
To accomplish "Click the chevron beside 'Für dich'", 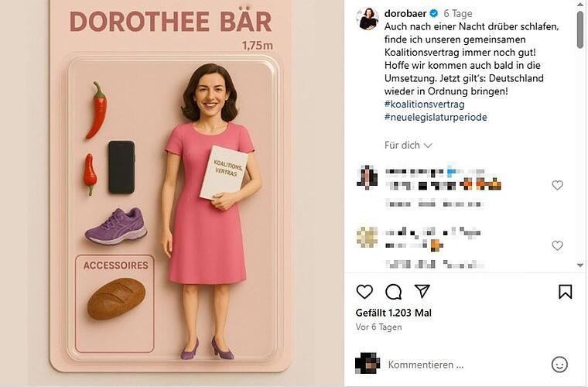I will tap(428, 146).
